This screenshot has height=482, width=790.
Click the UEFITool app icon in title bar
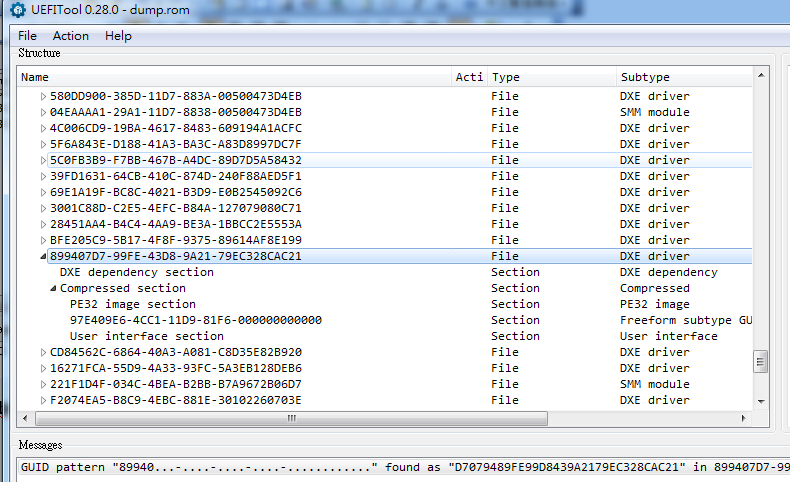pos(18,9)
